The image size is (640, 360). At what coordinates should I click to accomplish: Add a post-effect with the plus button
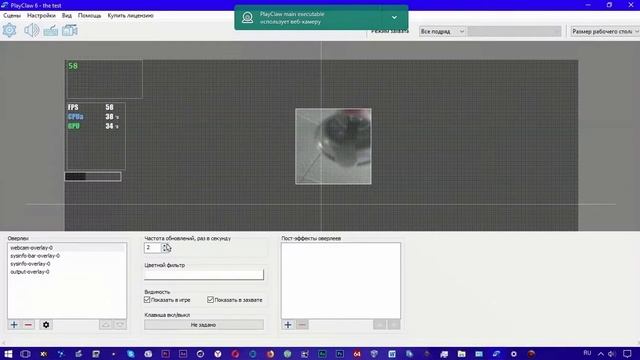click(x=288, y=325)
